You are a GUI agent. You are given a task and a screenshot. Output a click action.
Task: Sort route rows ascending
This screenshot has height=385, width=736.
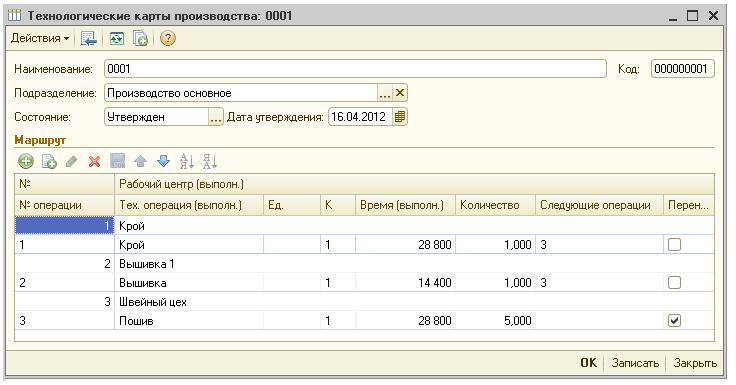(186, 162)
